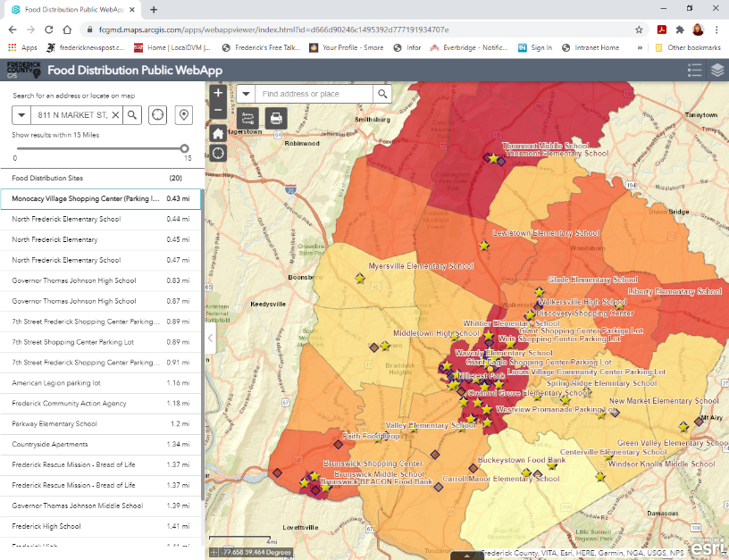
Task: Zoom in on the map
Action: point(219,92)
